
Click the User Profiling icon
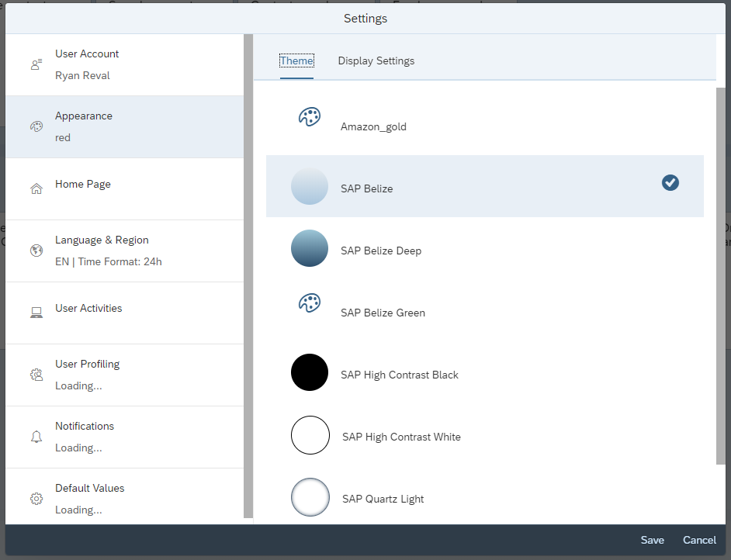click(x=36, y=375)
